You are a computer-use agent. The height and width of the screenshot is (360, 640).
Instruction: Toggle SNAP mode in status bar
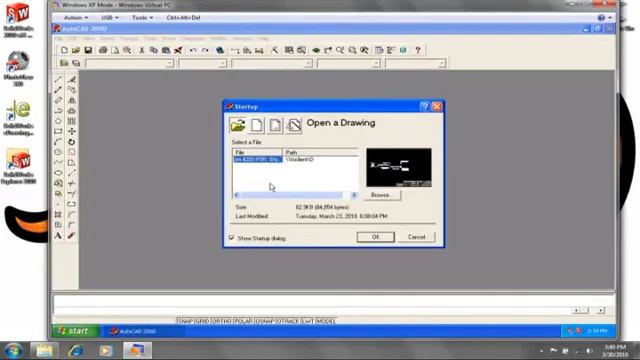tap(185, 321)
